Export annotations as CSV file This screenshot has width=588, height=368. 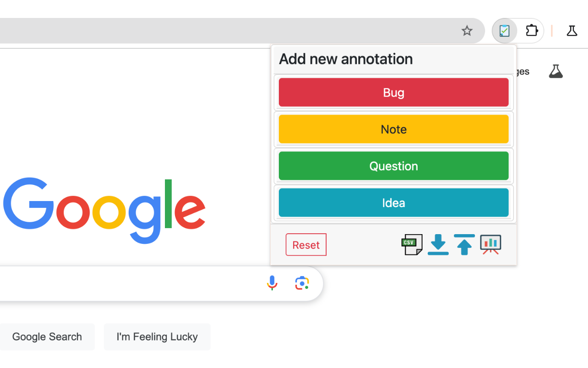tap(412, 244)
